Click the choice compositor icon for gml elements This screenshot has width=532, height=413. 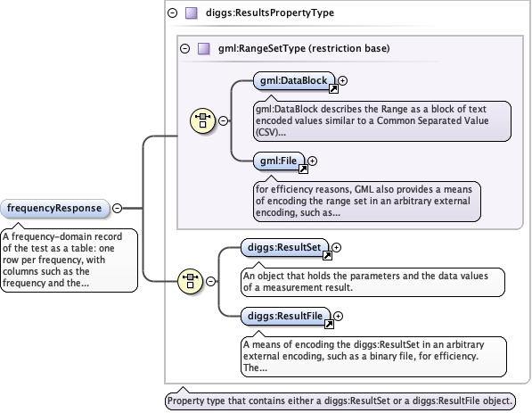coord(202,120)
